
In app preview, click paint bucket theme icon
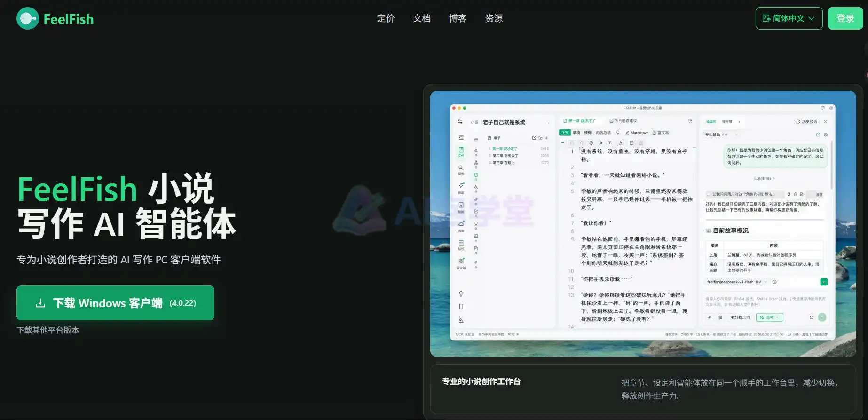tap(461, 320)
